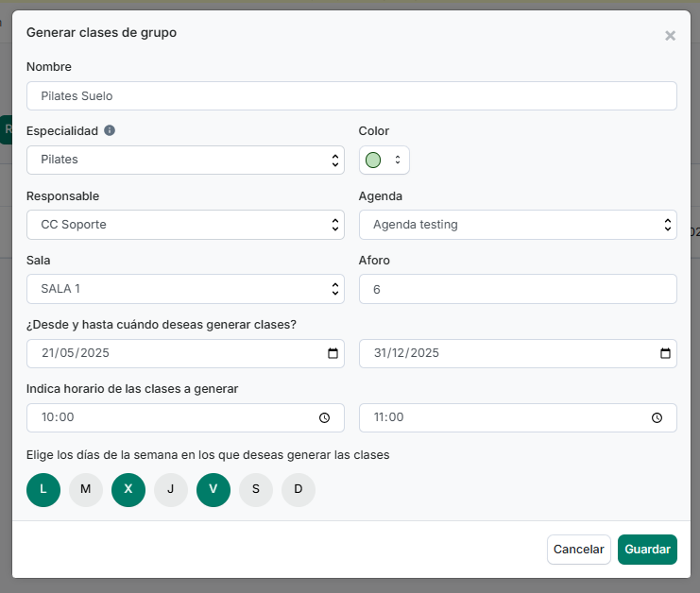700x593 pixels.
Task: Deselect Wednesday (X) day toggle
Action: click(x=128, y=489)
